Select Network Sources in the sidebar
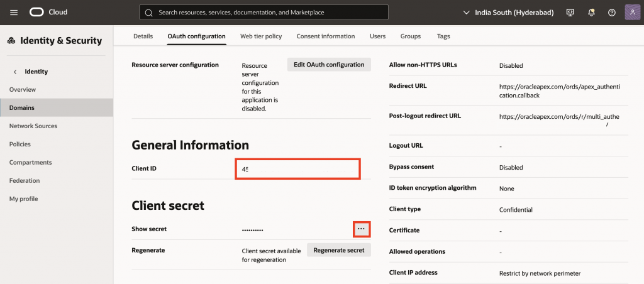644x284 pixels. click(x=33, y=126)
